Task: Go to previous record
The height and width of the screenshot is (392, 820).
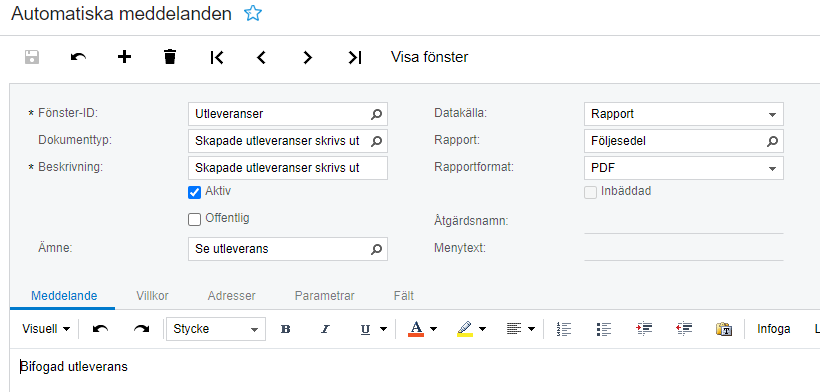Action: (261, 57)
